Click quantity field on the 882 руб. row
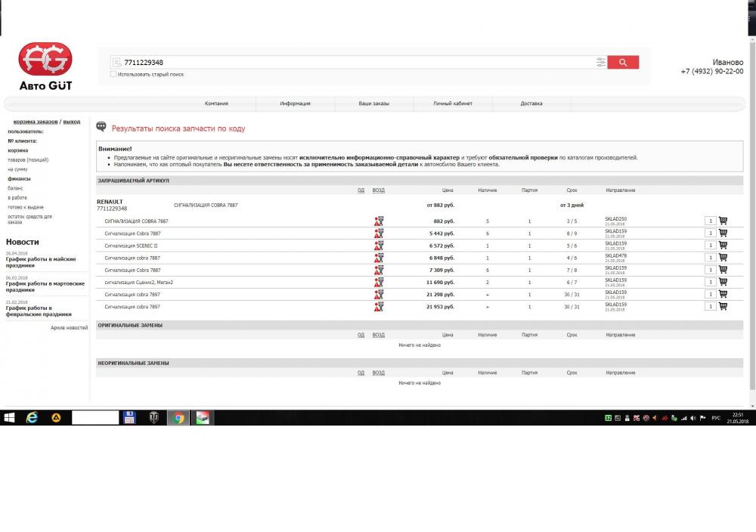Screen dimensions: 756x532 (710, 221)
